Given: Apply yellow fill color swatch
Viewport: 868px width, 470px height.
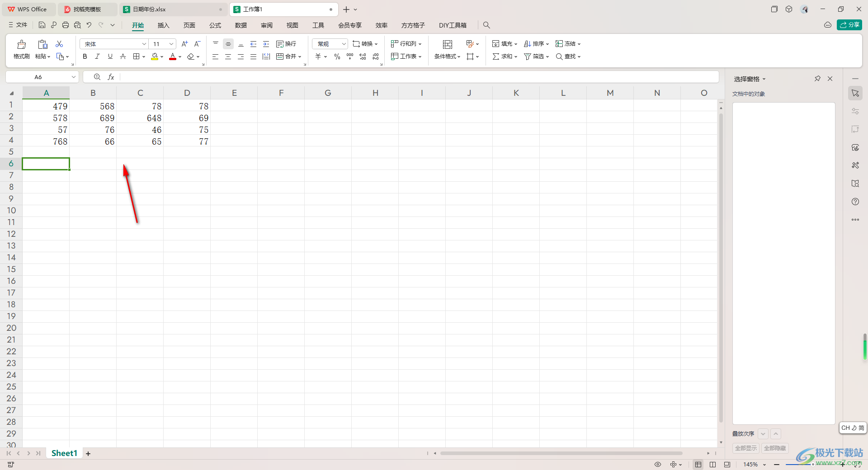Looking at the screenshot, I should [x=155, y=56].
